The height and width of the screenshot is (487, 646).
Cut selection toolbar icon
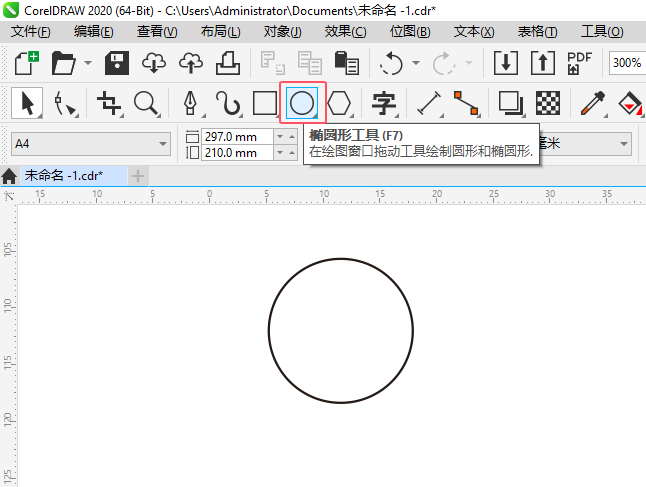click(x=272, y=63)
